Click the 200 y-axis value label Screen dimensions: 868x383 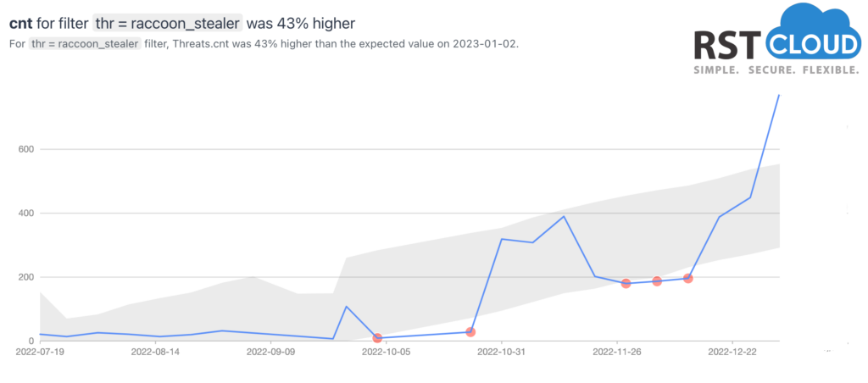(27, 277)
